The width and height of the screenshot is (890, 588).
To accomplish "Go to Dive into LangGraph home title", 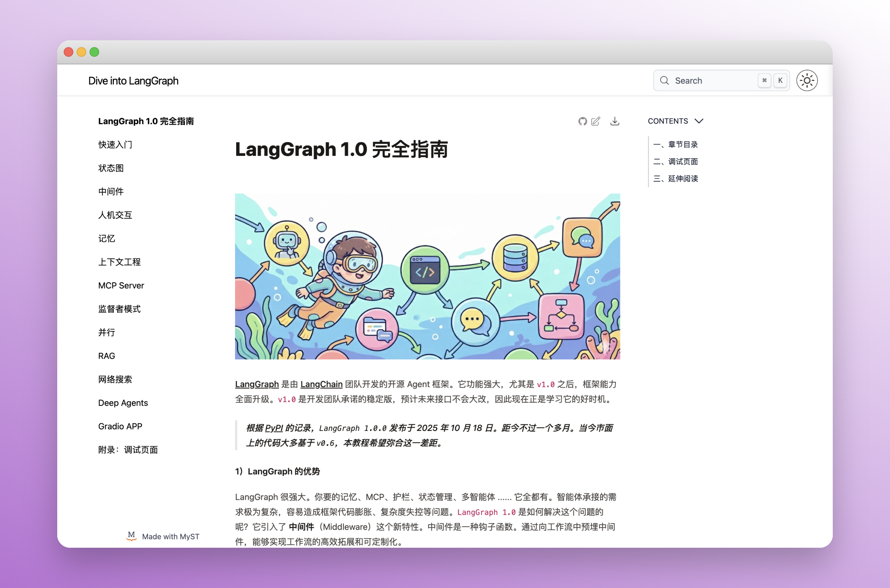I will (x=133, y=81).
